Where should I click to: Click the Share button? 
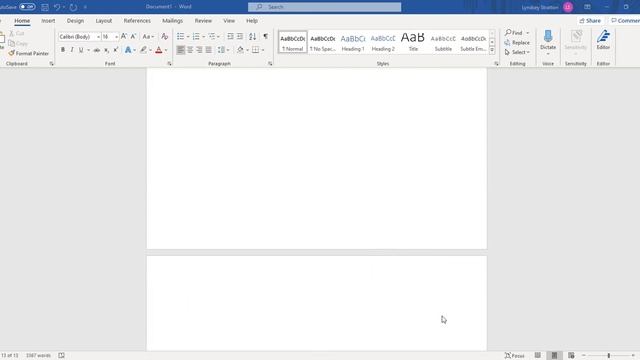(x=590, y=20)
